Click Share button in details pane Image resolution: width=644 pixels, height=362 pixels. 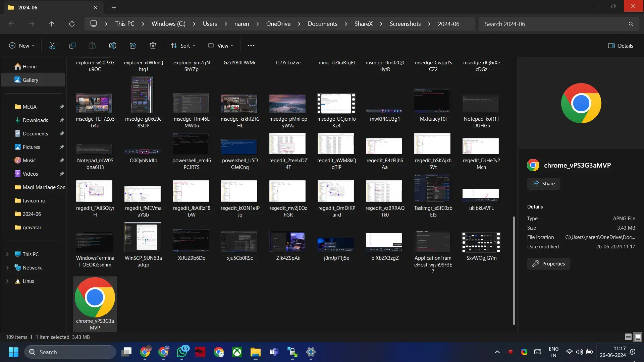pyautogui.click(x=543, y=183)
